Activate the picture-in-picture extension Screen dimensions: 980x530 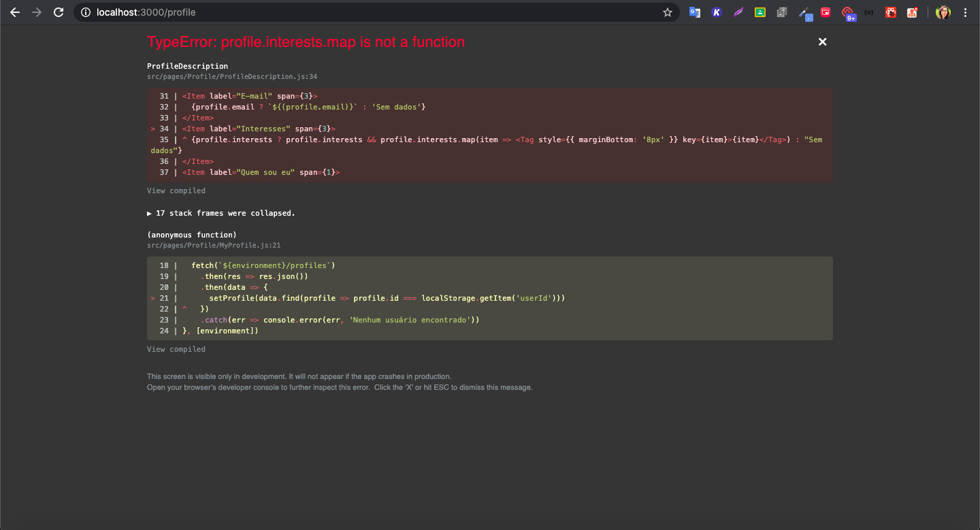(826, 12)
